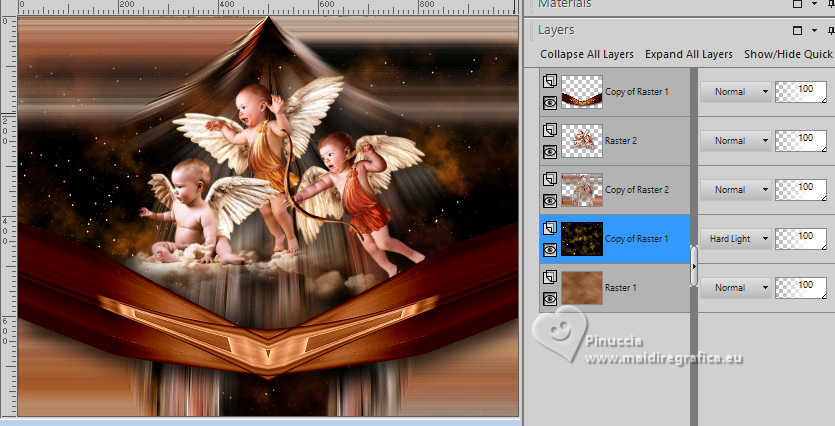The width and height of the screenshot is (835, 426).
Task: Open blend mode dropdown of Copy of Raster 2
Action: [735, 190]
